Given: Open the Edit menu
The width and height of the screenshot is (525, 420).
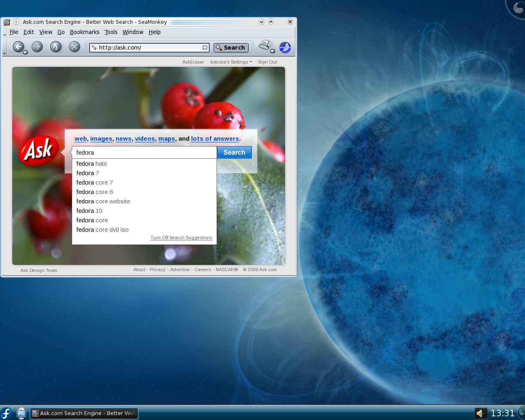Looking at the screenshot, I should click(29, 32).
